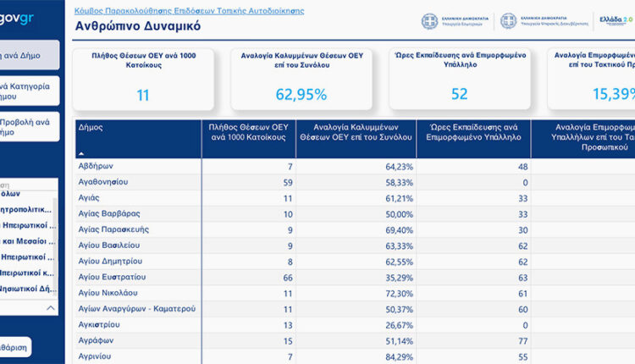Click sort arrow in Δήμος column header

pyautogui.click(x=81, y=153)
